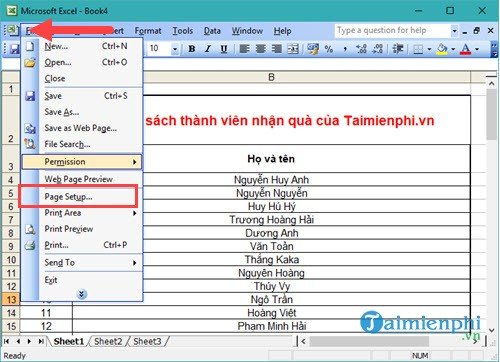Image resolution: width=500 pixels, height=362 pixels.
Task: Choose Save As... in File menu
Action: coord(82,112)
